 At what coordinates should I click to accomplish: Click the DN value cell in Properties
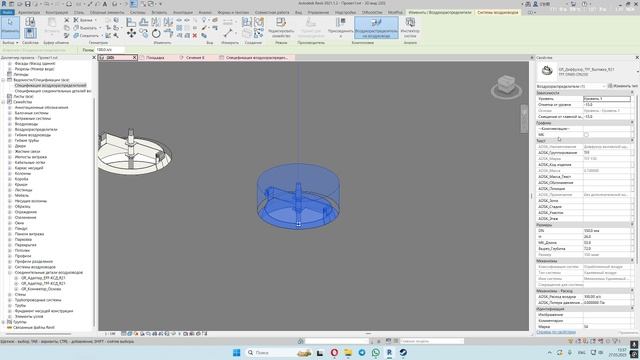(607, 231)
